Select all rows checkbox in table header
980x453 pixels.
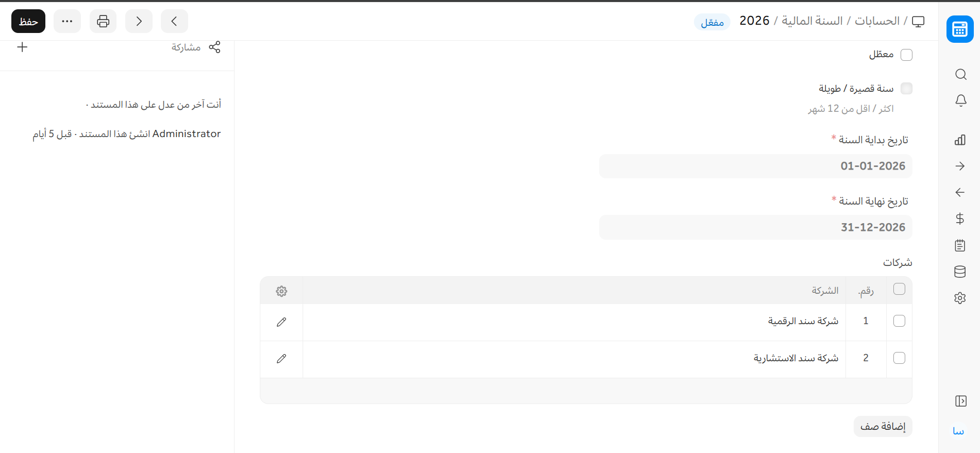click(x=899, y=289)
